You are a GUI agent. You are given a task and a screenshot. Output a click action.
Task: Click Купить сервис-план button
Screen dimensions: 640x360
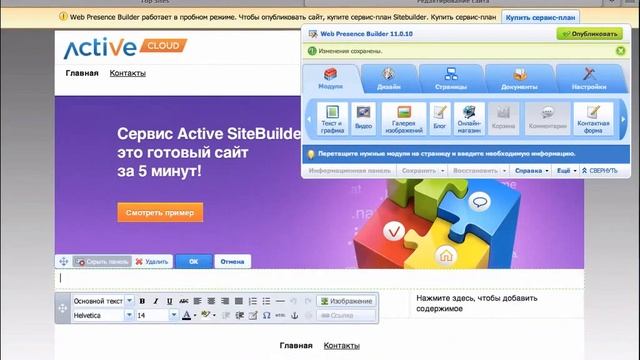[540, 18]
